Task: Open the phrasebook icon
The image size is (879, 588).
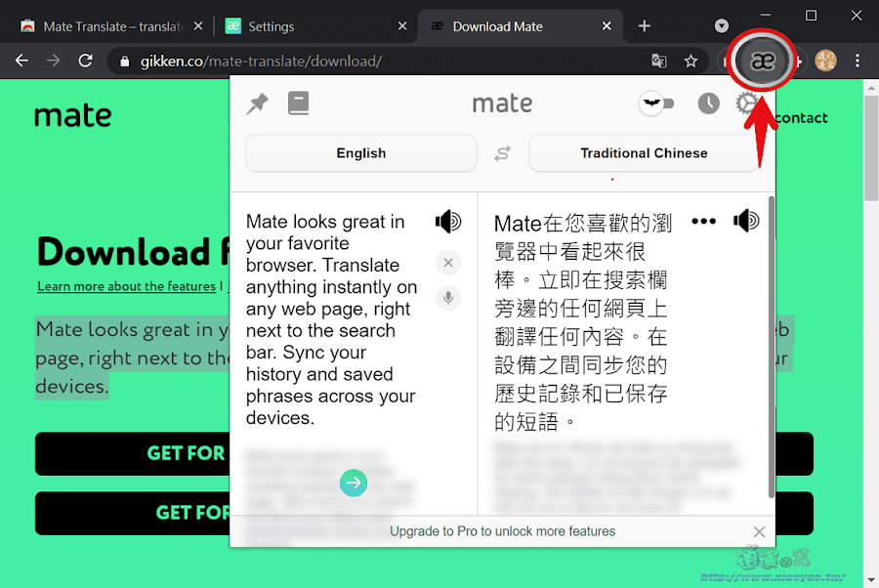Action: 298,104
